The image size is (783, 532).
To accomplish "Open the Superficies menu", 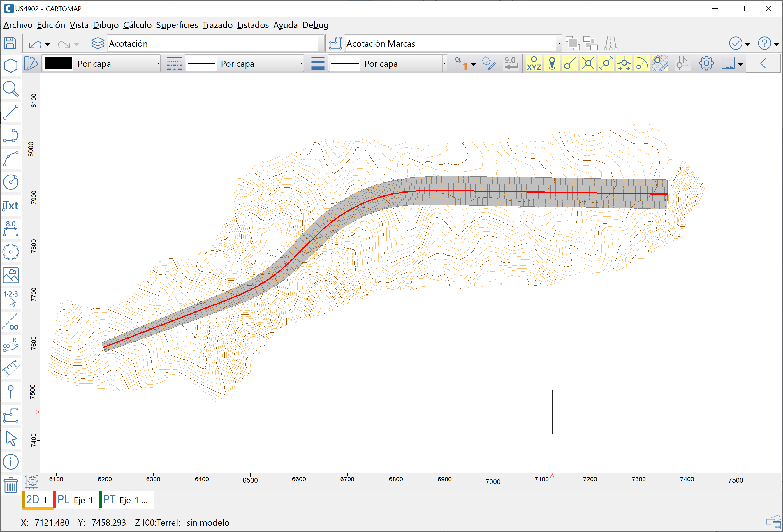I will [177, 25].
